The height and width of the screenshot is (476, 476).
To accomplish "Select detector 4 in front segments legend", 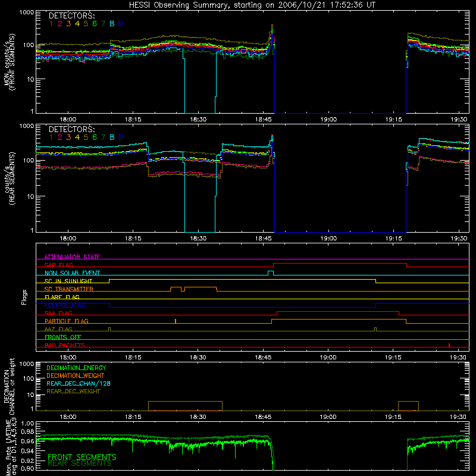I will pyautogui.click(x=77, y=24).
